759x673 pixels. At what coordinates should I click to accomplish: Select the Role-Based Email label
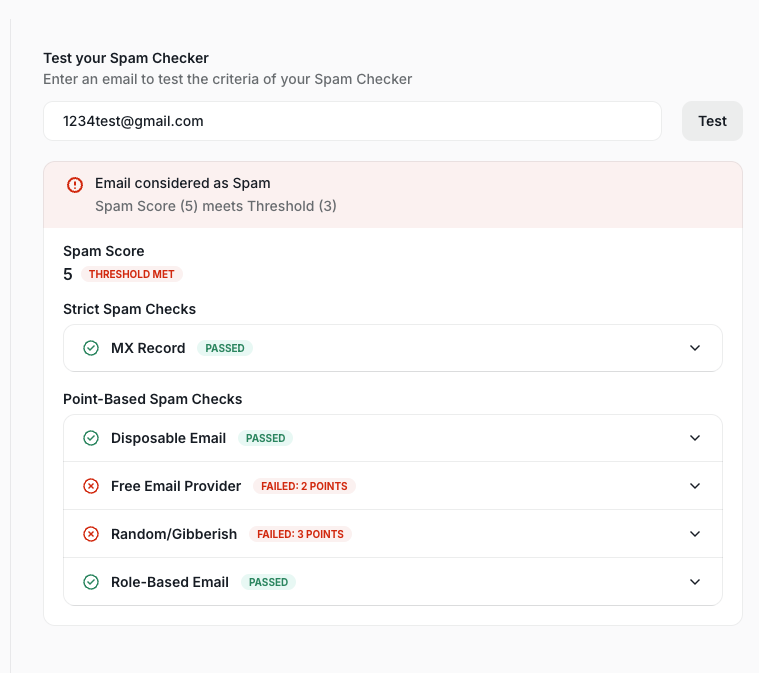170,582
